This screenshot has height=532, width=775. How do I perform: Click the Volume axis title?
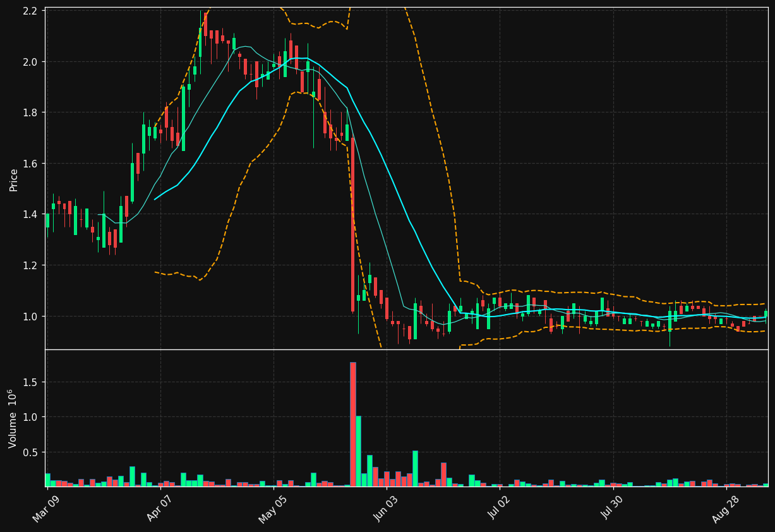[12, 418]
